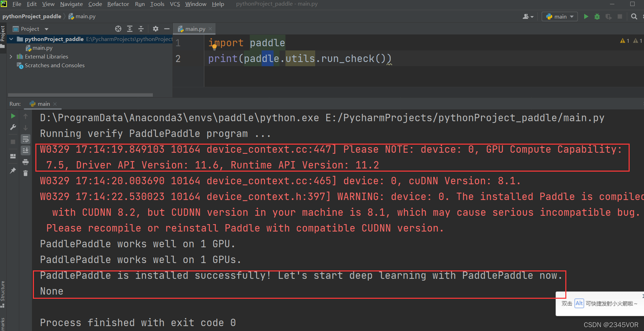Image resolution: width=644 pixels, height=331 pixels.
Task: Open the main run configuration dropdown
Action: pyautogui.click(x=559, y=16)
